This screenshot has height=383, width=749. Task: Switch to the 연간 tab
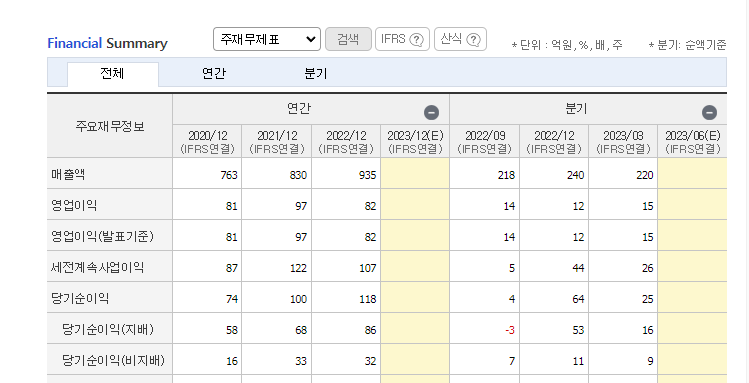tap(214, 74)
